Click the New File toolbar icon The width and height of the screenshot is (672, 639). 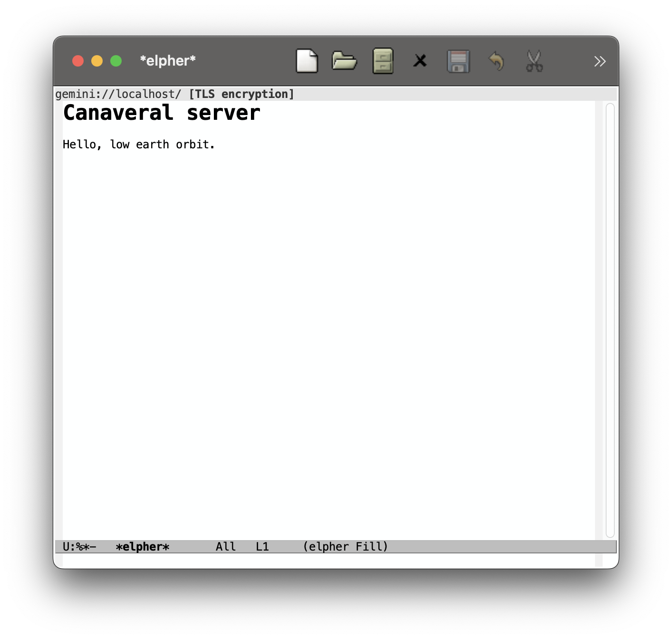tap(307, 61)
